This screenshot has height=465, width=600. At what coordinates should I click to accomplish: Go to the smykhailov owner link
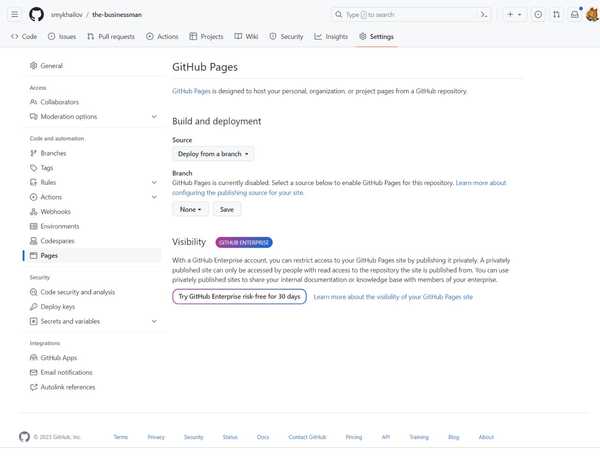(x=67, y=15)
